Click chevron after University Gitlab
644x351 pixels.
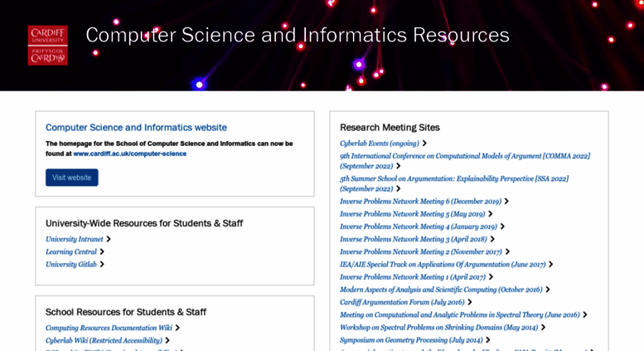click(x=102, y=264)
